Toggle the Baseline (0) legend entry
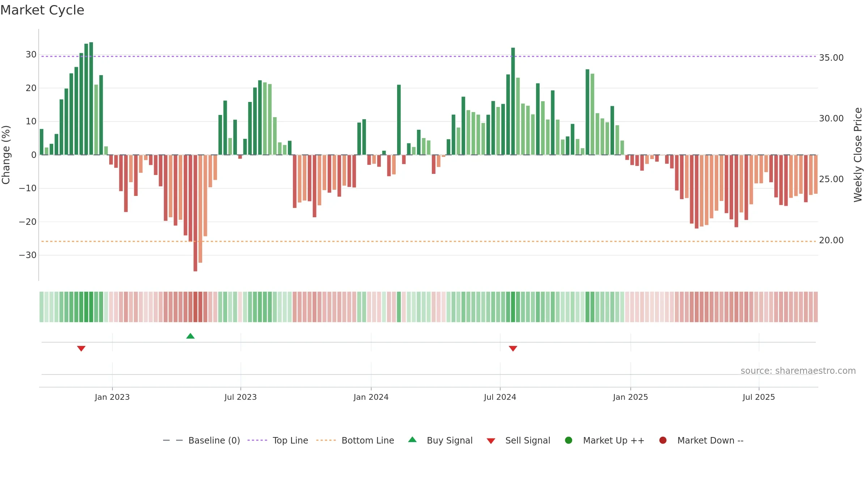Image resolution: width=868 pixels, height=488 pixels. coord(201,440)
